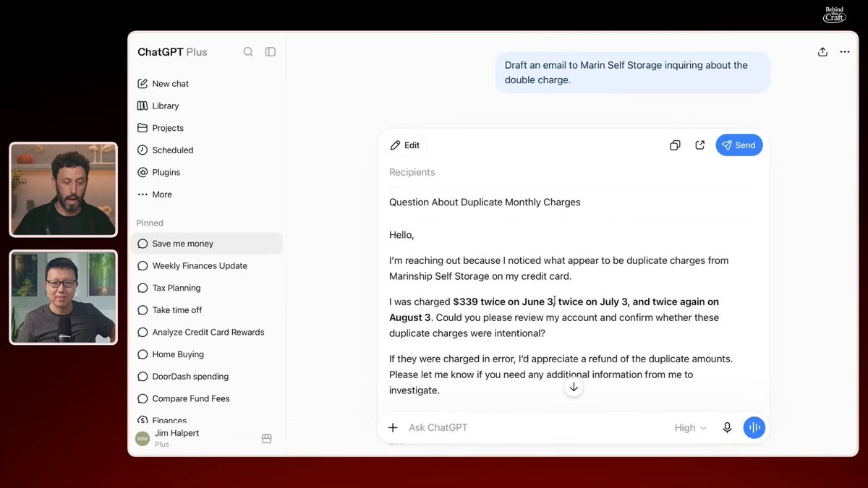Copy the email draft using the copy icon

click(x=675, y=145)
